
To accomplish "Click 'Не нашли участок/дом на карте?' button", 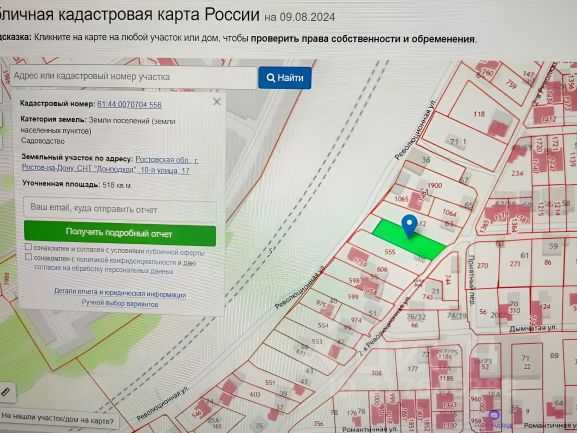I will [x=58, y=419].
